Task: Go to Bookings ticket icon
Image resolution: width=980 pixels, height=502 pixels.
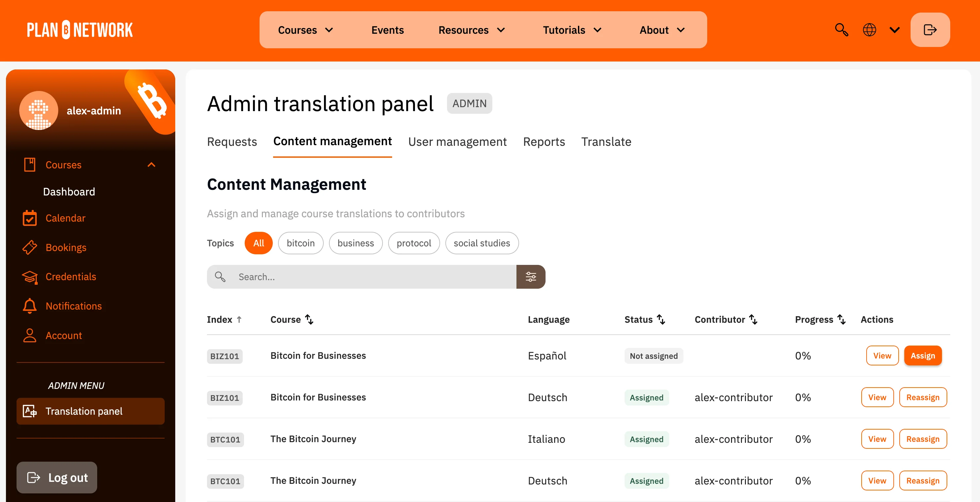Action: [x=30, y=247]
